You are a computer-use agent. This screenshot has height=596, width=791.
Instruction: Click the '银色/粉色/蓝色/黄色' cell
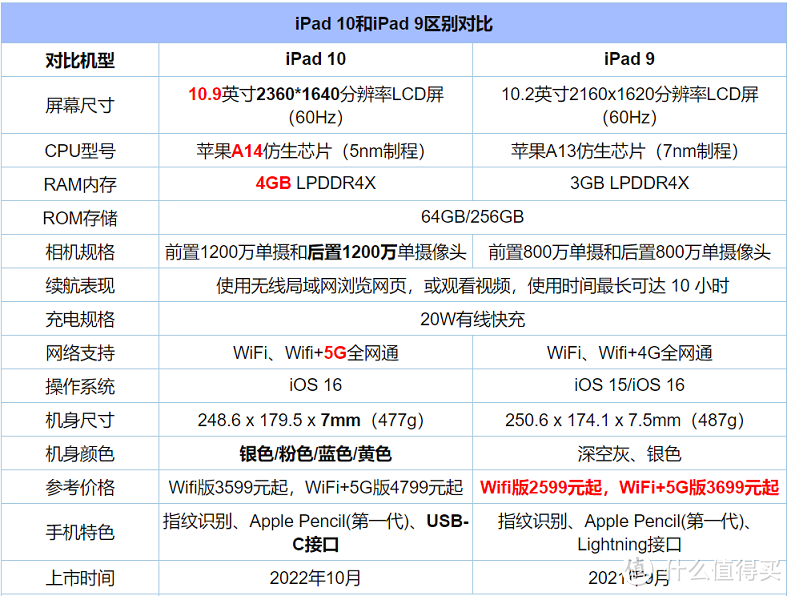click(315, 454)
